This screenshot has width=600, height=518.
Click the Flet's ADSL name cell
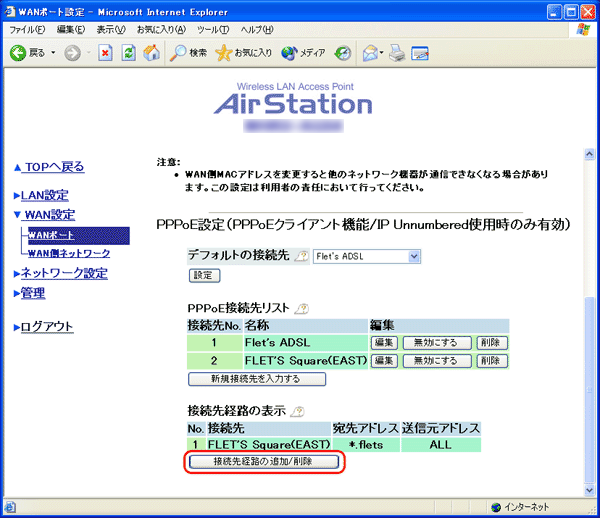point(305,343)
